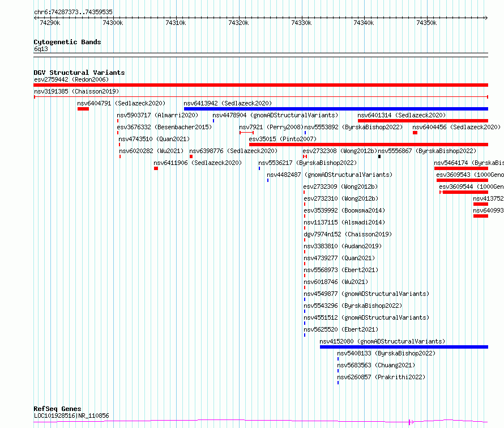Open nsv6020282 (Wu2021) variant
The width and height of the screenshot is (504, 428).
pos(151,151)
